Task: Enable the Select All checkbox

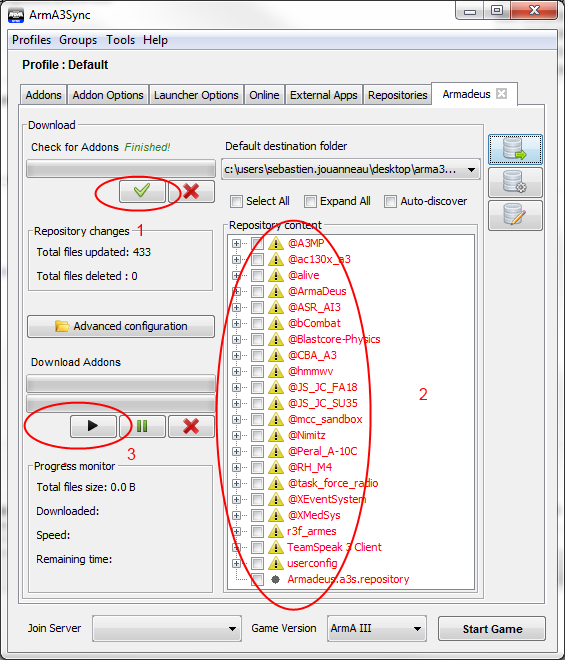Action: point(236,202)
